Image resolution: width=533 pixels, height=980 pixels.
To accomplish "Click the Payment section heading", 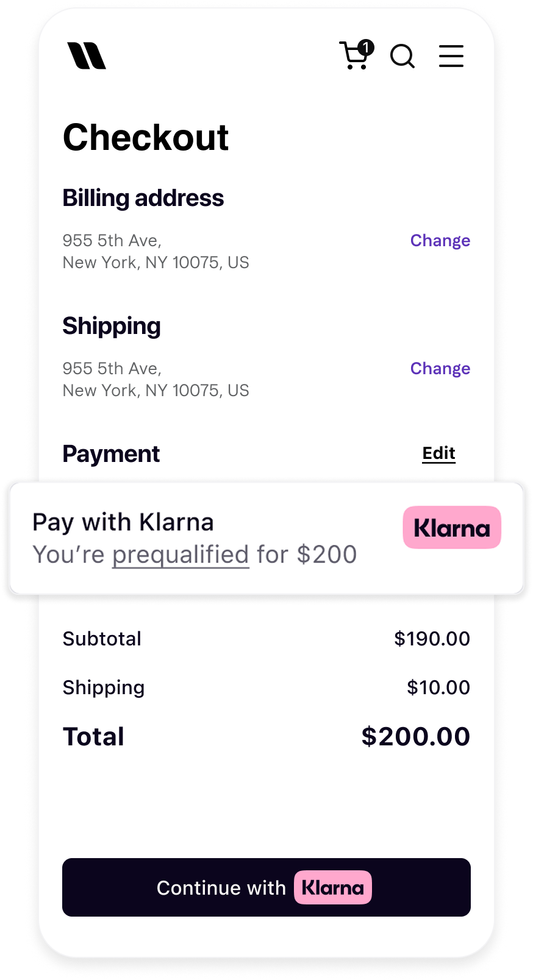I will (x=111, y=454).
